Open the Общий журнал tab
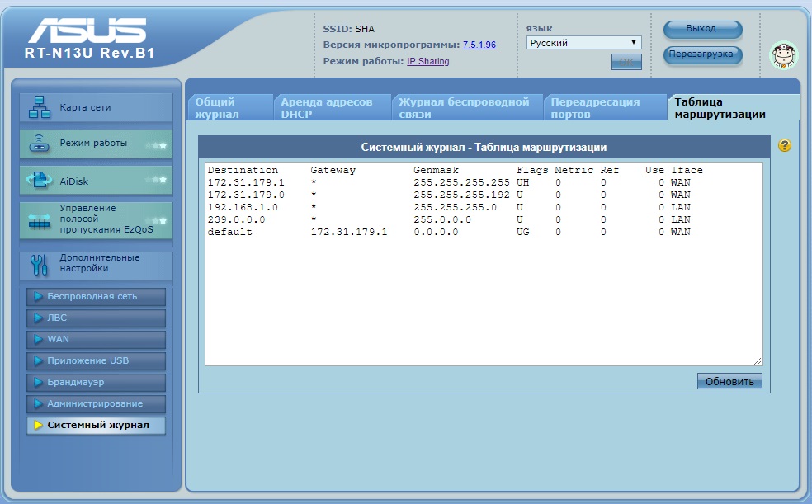The width and height of the screenshot is (812, 504). [230, 107]
